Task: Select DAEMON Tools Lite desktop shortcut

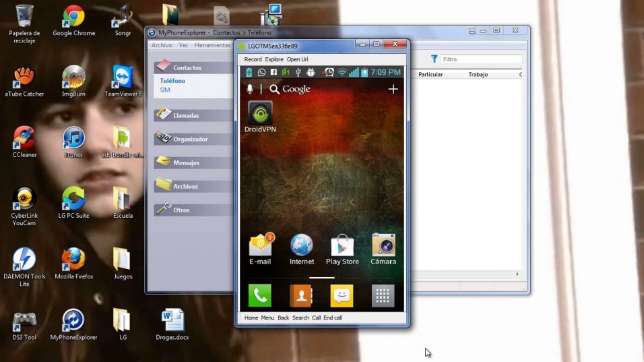Action: (x=24, y=268)
